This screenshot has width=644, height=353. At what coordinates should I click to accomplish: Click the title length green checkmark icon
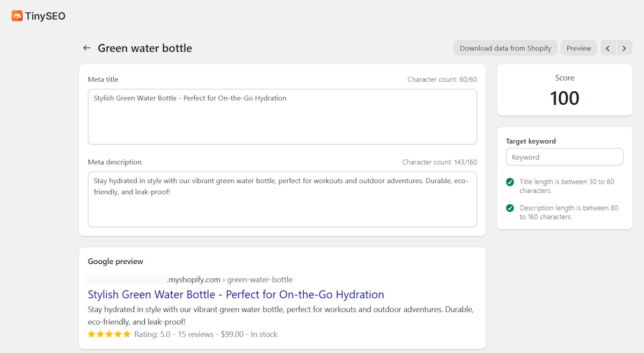tap(510, 182)
